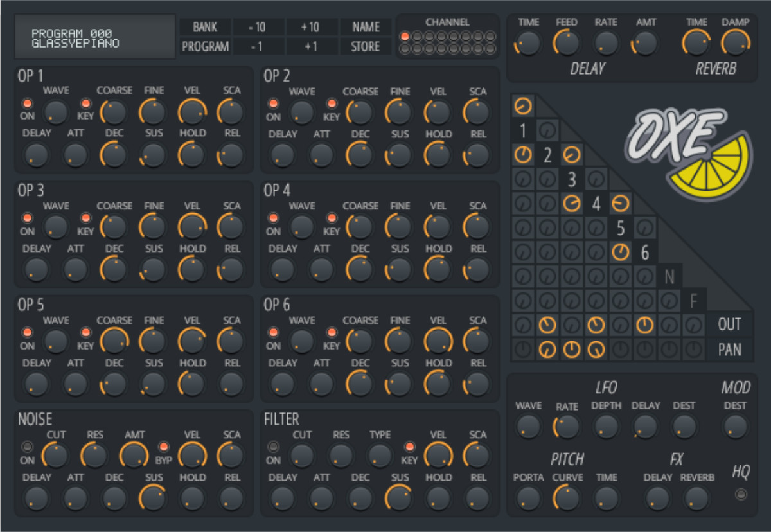Viewport: 771px width, 532px height.
Task: Adjust PITCH PORTA knob
Action: click(x=528, y=498)
